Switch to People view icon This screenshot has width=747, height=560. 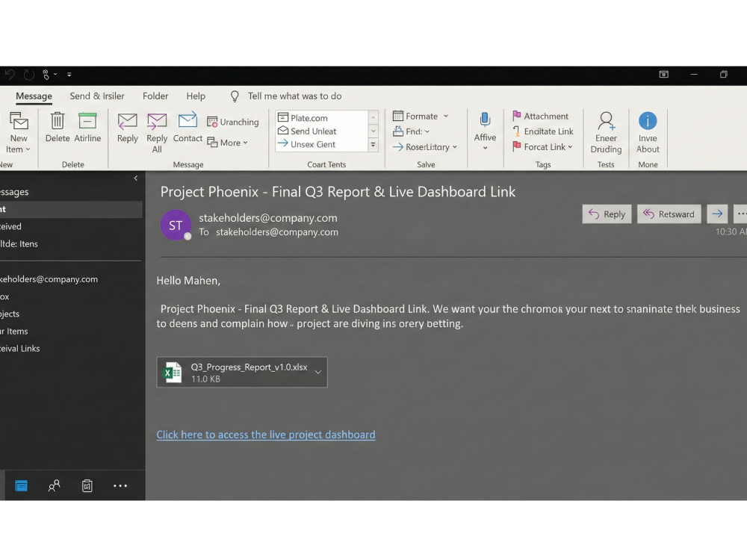[54, 486]
